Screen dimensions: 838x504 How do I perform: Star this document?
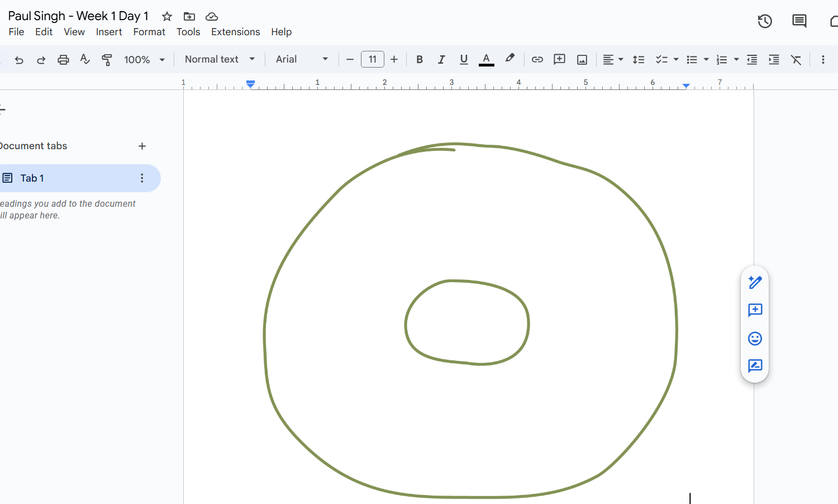(x=166, y=16)
